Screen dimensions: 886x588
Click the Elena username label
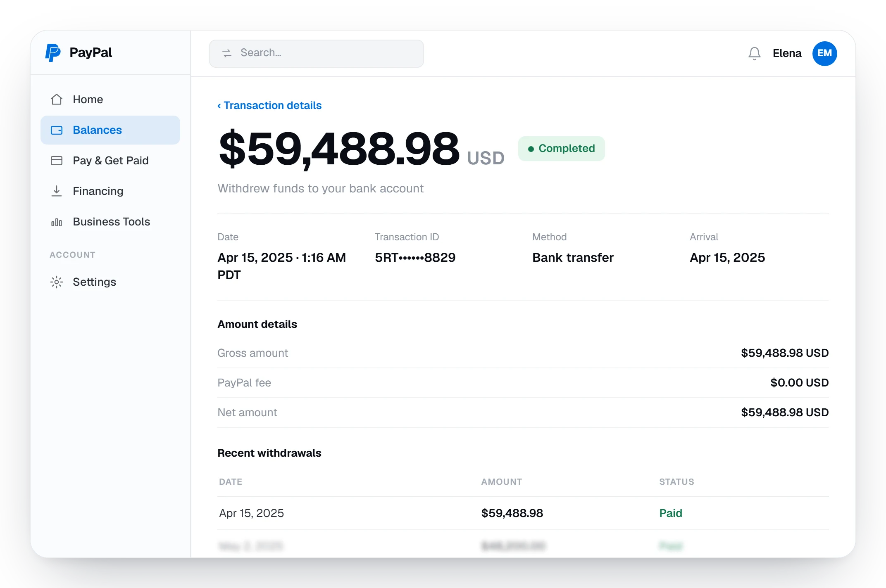pyautogui.click(x=787, y=53)
